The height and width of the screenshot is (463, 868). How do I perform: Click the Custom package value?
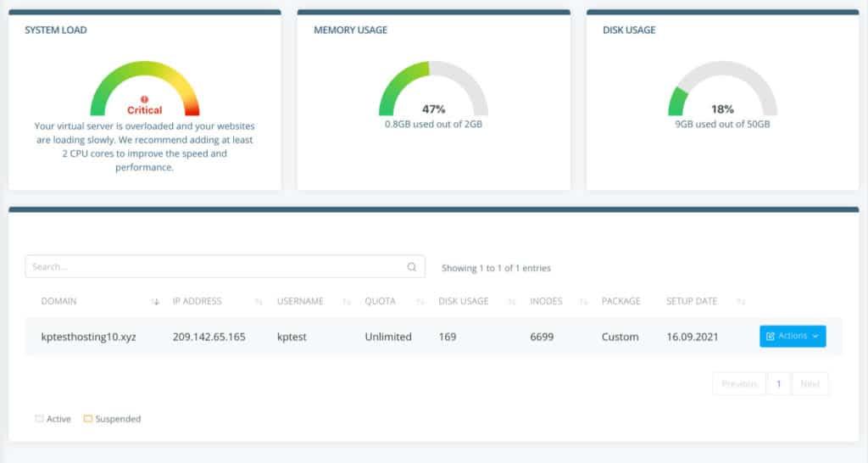[620, 337]
